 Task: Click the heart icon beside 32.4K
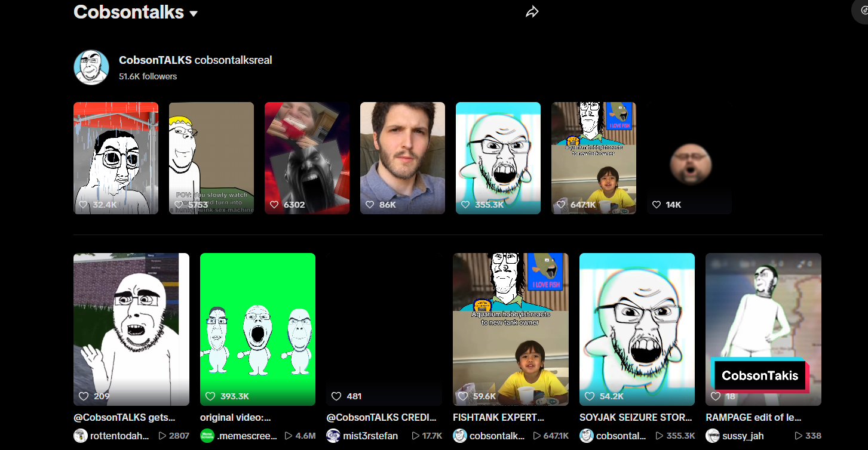(84, 205)
